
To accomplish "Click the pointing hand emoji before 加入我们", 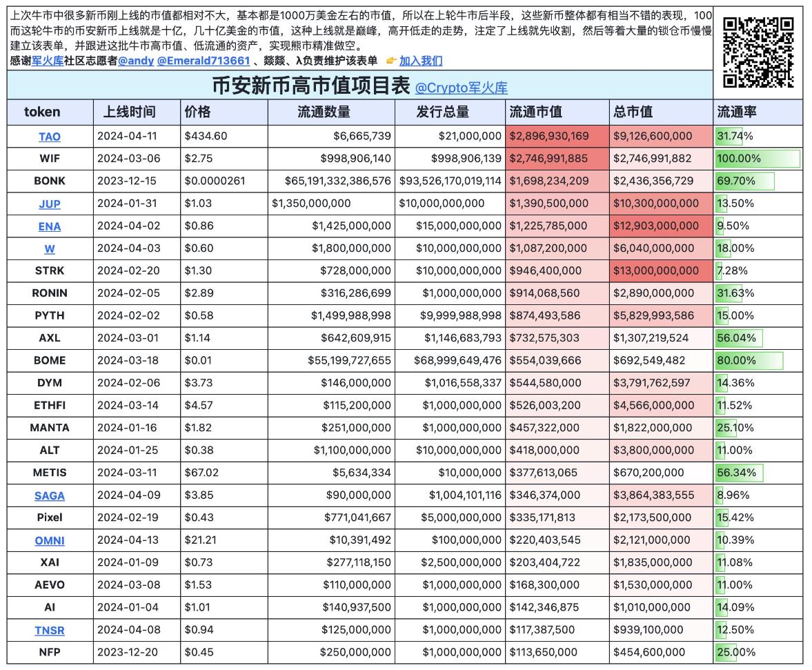I will 391,61.
